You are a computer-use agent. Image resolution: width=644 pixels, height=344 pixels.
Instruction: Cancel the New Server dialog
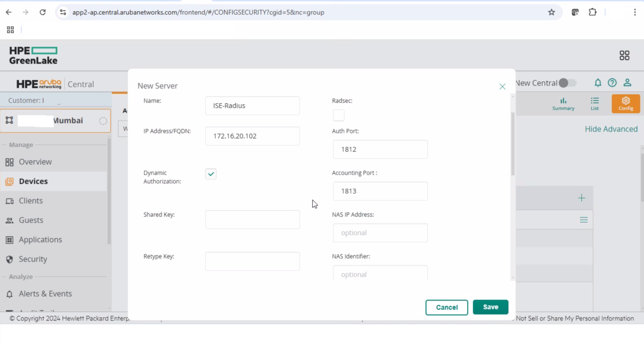coord(447,307)
